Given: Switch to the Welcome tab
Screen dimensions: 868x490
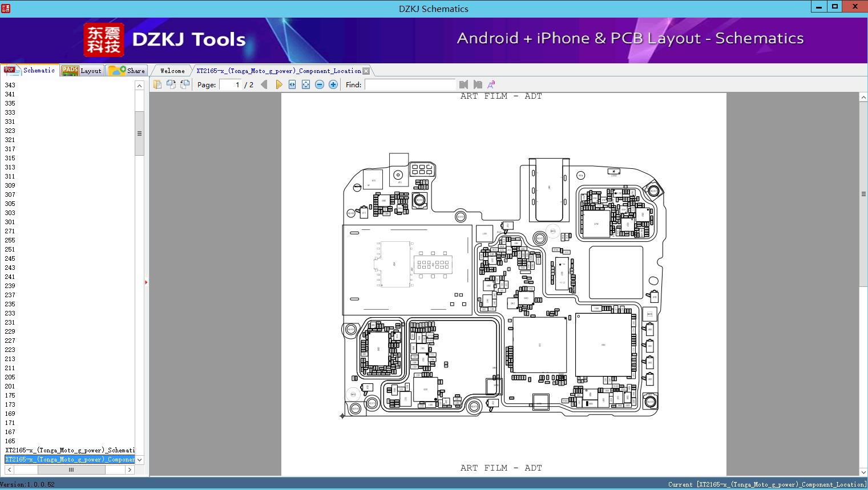Looking at the screenshot, I should [172, 71].
